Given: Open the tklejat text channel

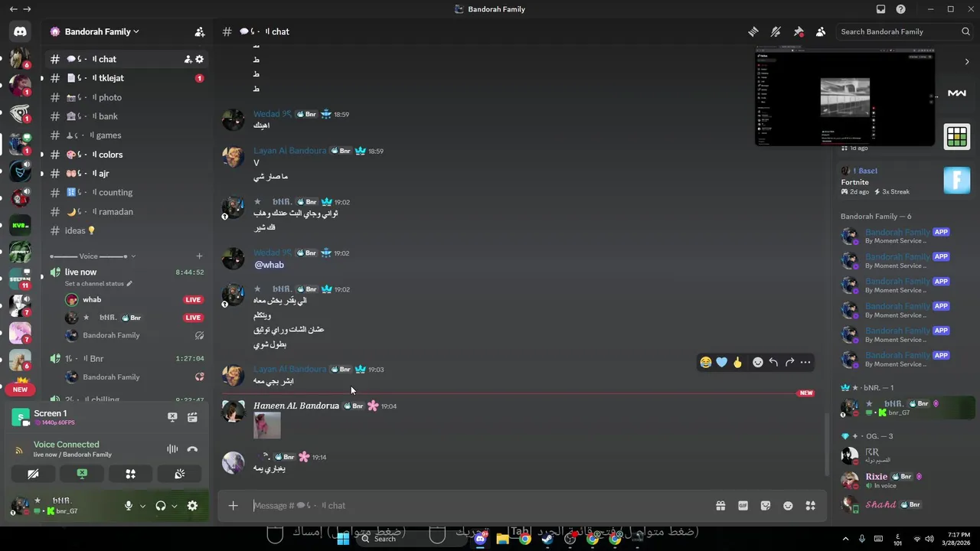Looking at the screenshot, I should click(126, 78).
